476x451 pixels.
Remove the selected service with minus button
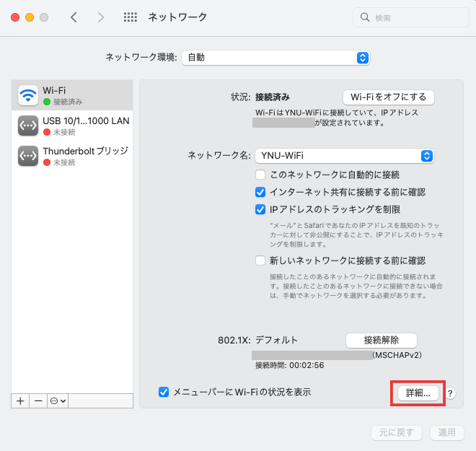(38, 400)
